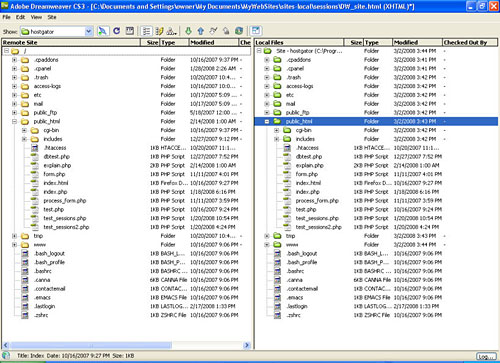The image size is (500, 363).
Task: Select local .trash folder name
Action: (x=293, y=77)
